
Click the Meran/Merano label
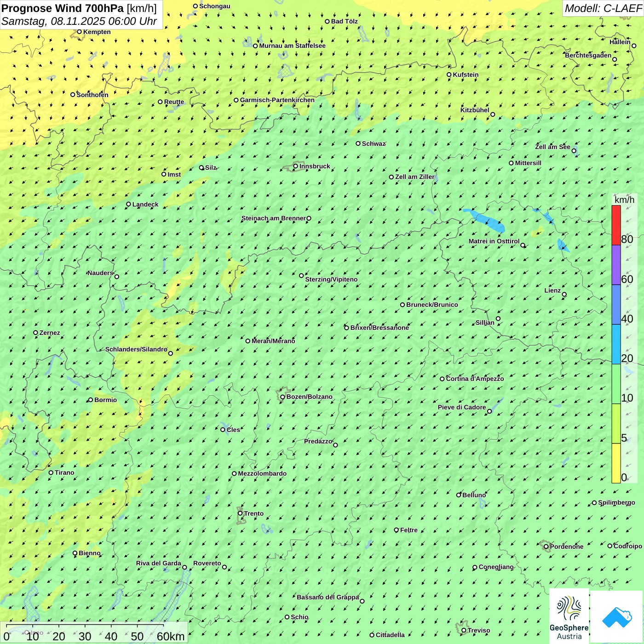(273, 341)
